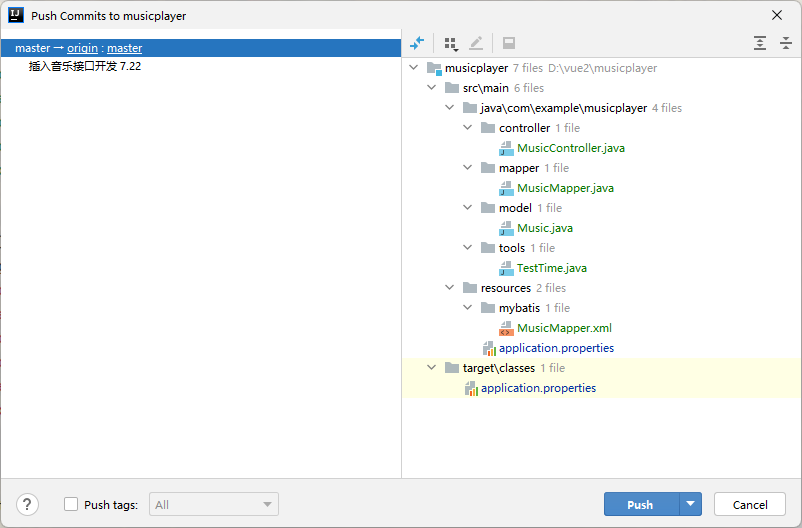Collapse the mybatis folder node
The image size is (802, 528).
click(x=467, y=307)
